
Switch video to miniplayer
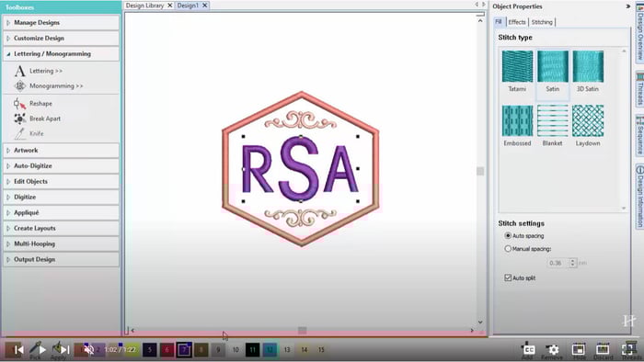click(579, 350)
